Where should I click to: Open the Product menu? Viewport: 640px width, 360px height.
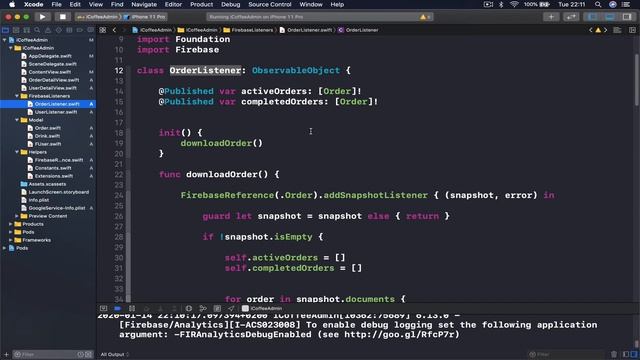[201, 4]
